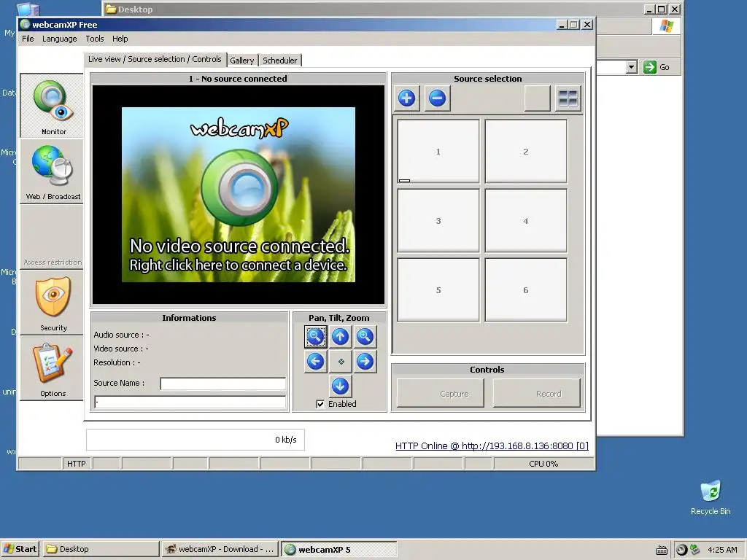Click the CPU 0% status indicator
This screenshot has height=560, width=747.
click(x=543, y=463)
